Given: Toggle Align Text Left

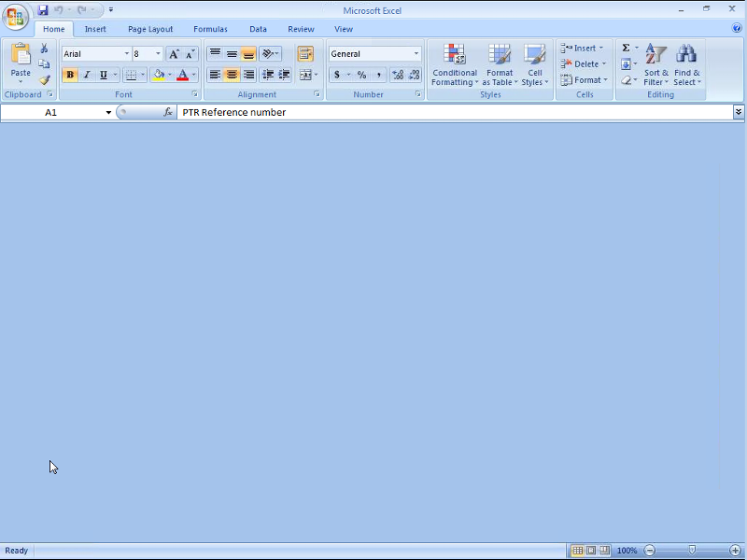Looking at the screenshot, I should pos(216,75).
